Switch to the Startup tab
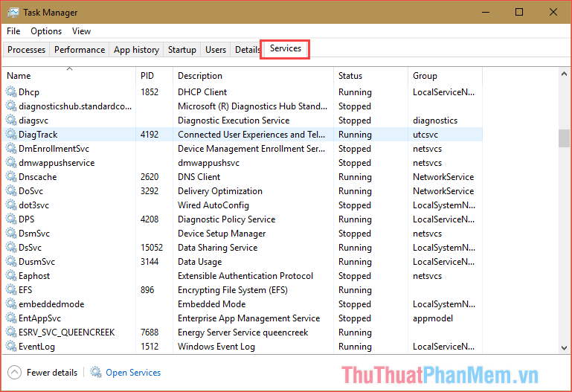The height and width of the screenshot is (392, 572). [x=182, y=50]
